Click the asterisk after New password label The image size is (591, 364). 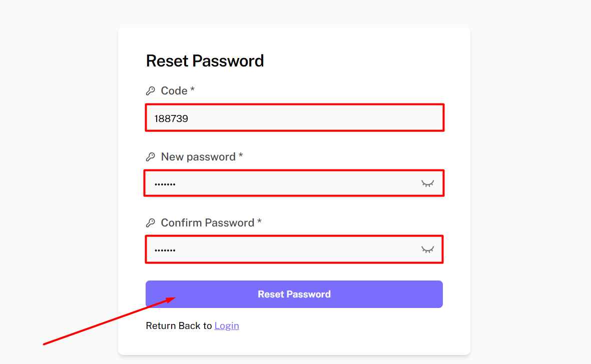[x=241, y=156]
